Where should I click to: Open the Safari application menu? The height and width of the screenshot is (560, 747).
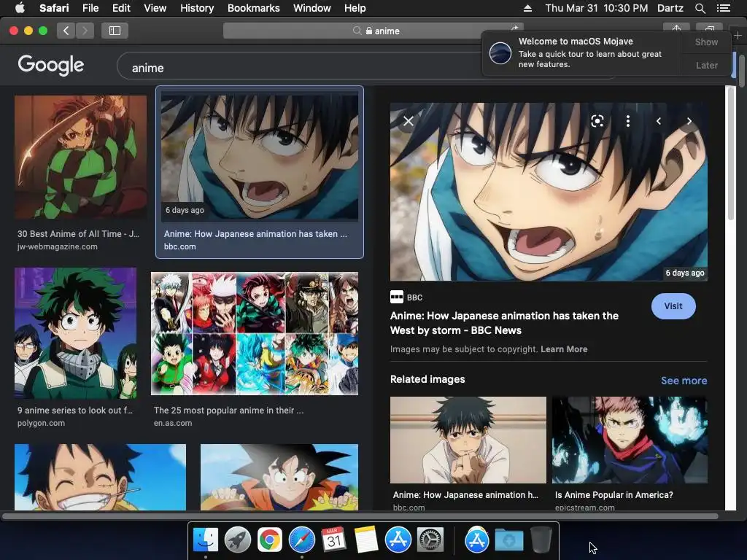point(54,8)
